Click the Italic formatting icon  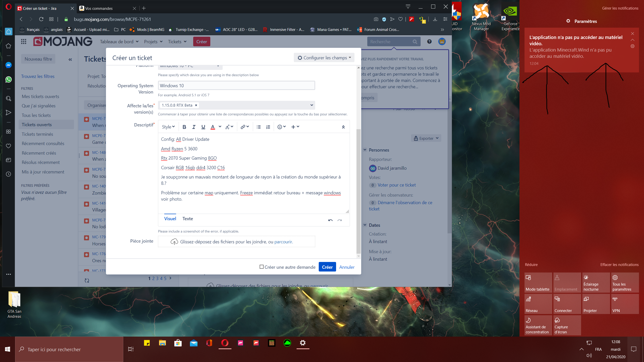click(194, 127)
